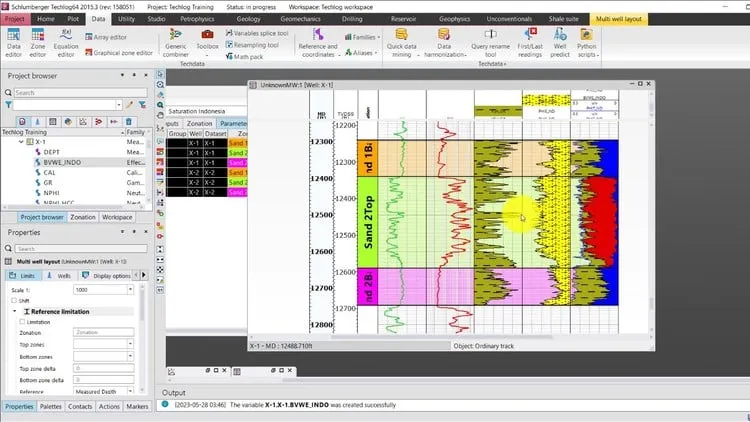Switch to the Plot ribbon tab

click(73, 19)
